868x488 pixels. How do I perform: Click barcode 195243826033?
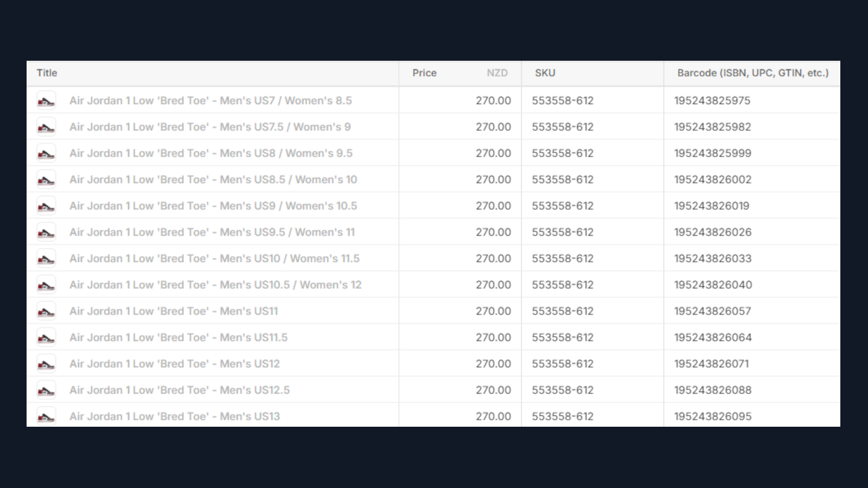(x=713, y=258)
